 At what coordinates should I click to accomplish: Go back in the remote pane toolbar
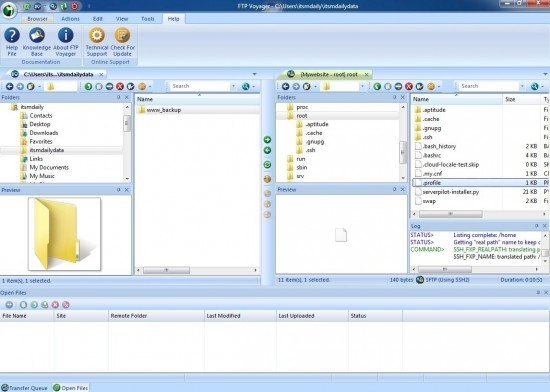[x=286, y=86]
